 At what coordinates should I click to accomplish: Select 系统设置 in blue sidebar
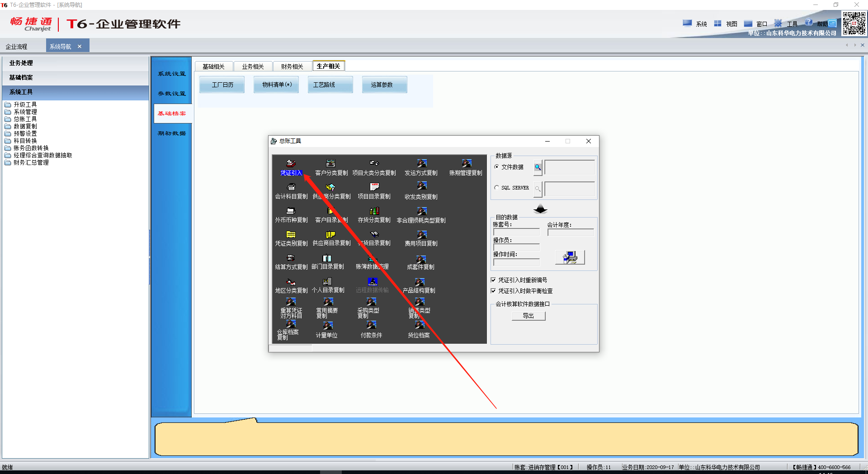[x=172, y=74]
